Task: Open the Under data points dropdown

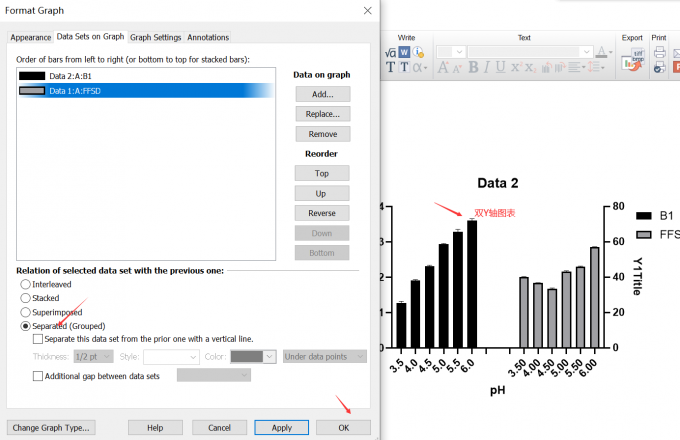Action: 325,356
